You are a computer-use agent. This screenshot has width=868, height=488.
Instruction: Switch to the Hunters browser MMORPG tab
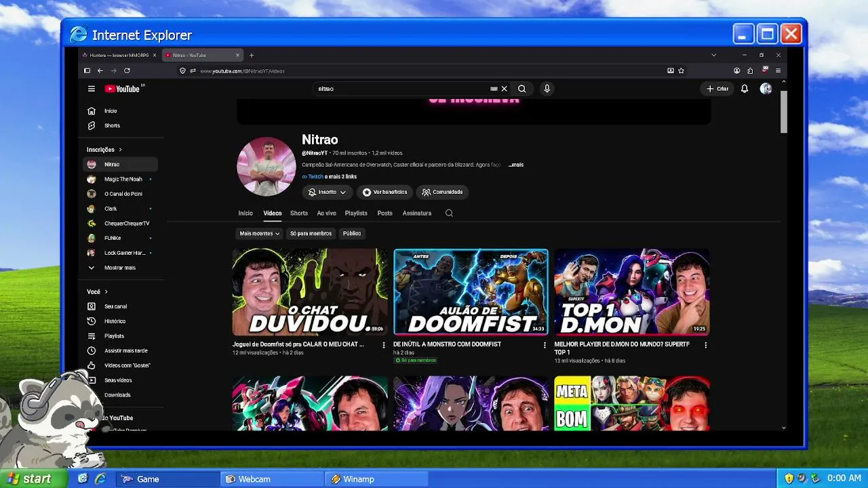pos(119,55)
